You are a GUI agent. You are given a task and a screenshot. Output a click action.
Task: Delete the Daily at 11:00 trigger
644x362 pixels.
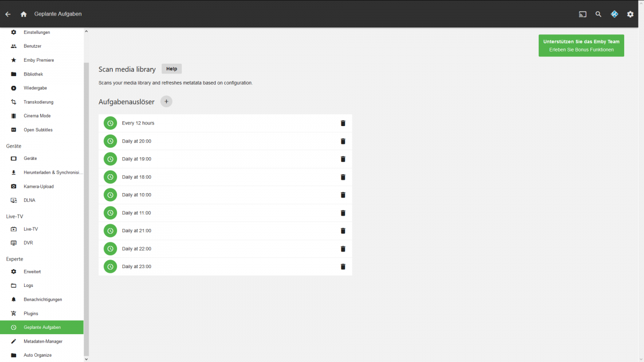pos(343,213)
